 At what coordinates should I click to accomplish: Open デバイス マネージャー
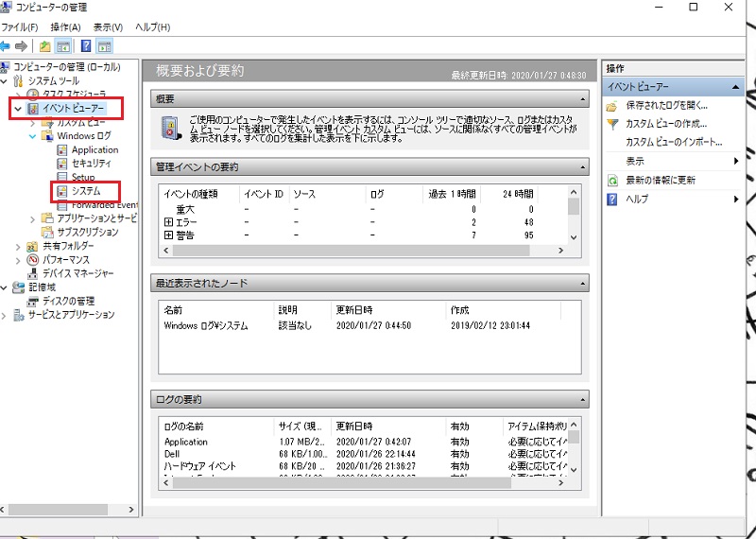77,273
